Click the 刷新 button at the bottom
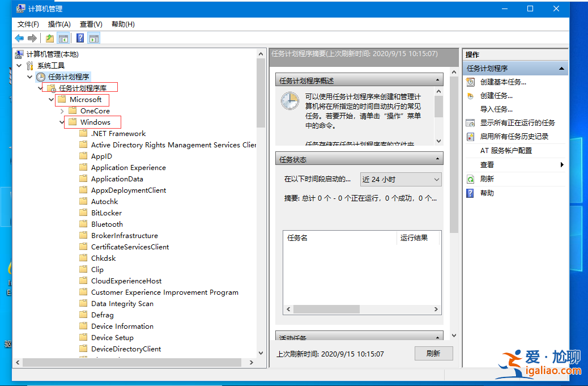This screenshot has height=386, width=588. click(x=433, y=353)
